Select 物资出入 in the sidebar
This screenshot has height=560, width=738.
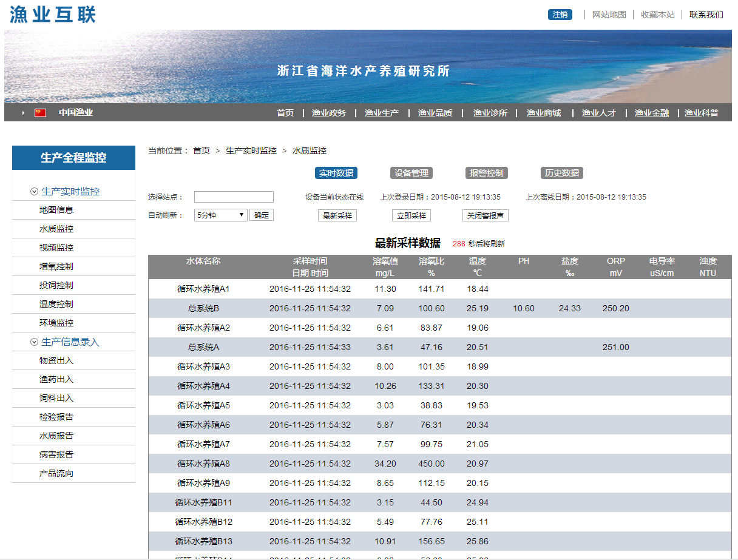[56, 361]
